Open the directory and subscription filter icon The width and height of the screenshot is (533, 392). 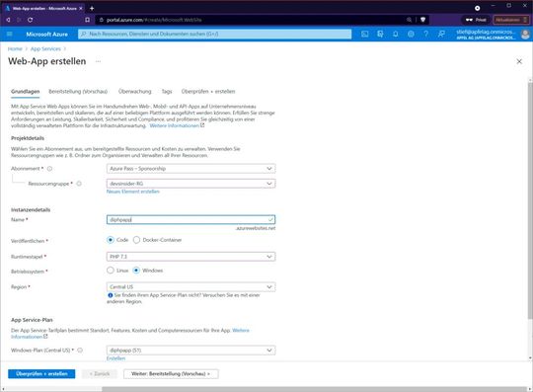(380, 34)
